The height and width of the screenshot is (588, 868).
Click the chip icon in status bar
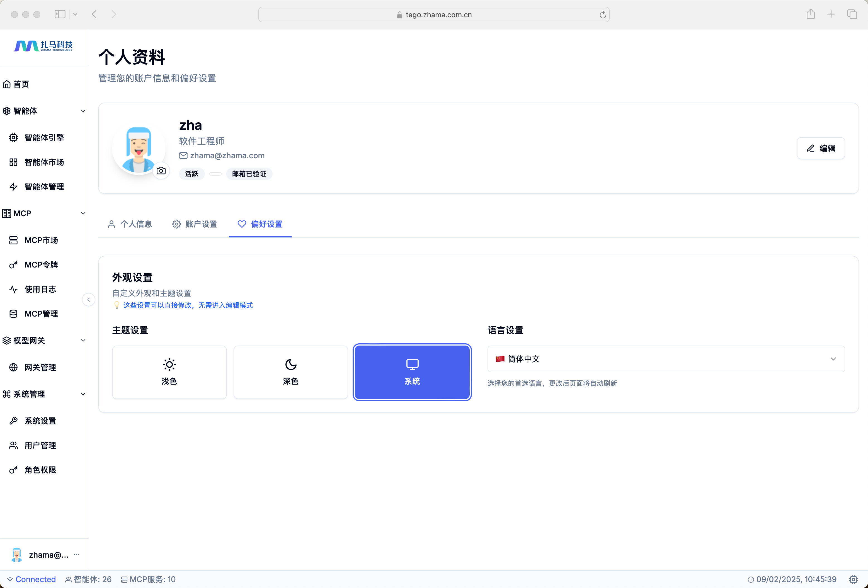point(853,579)
